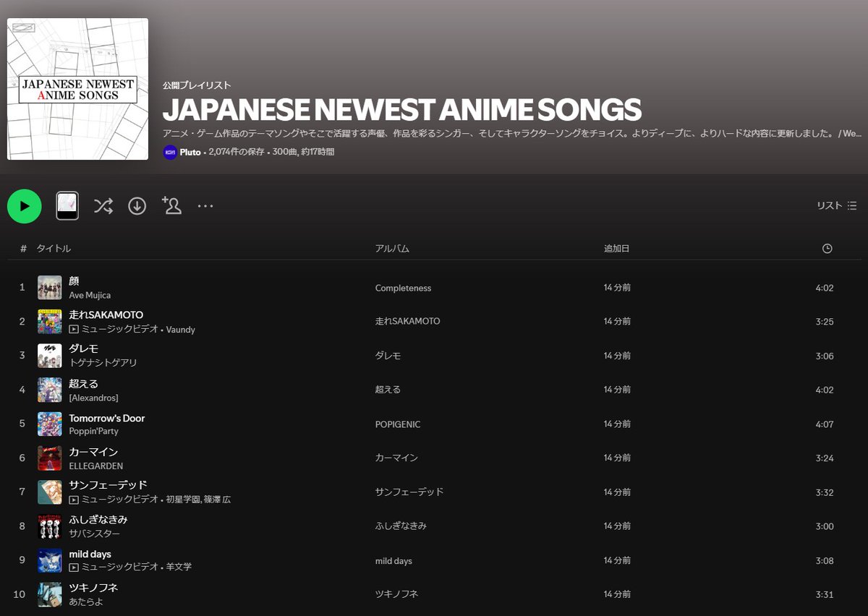
Task: Click the music video icon on サンフェーデッド row
Action: tap(74, 500)
